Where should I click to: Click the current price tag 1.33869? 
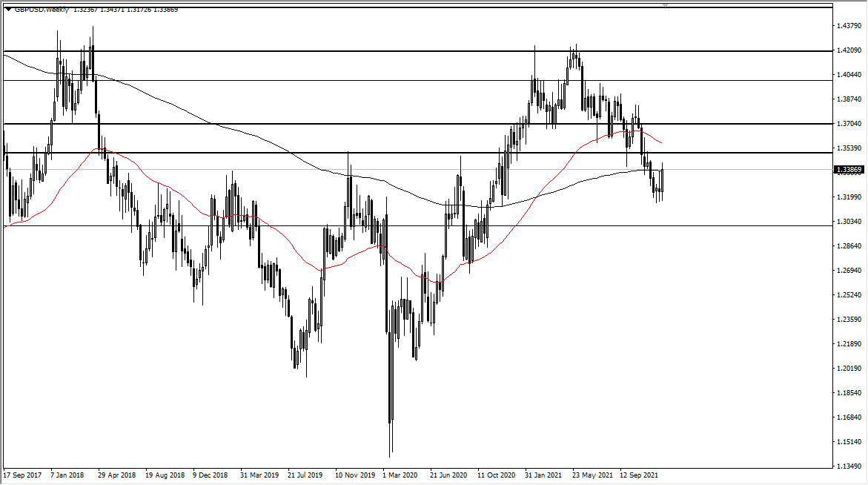point(847,171)
